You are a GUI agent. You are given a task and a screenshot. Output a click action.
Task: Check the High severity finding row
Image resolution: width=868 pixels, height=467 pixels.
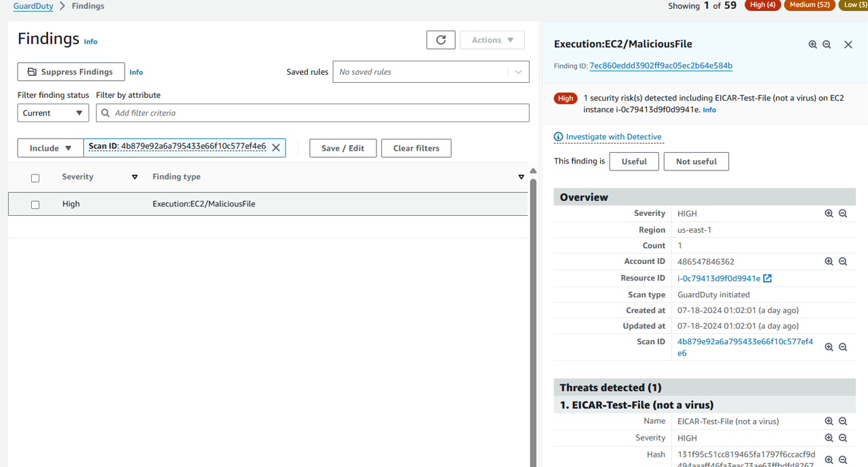[x=35, y=204]
